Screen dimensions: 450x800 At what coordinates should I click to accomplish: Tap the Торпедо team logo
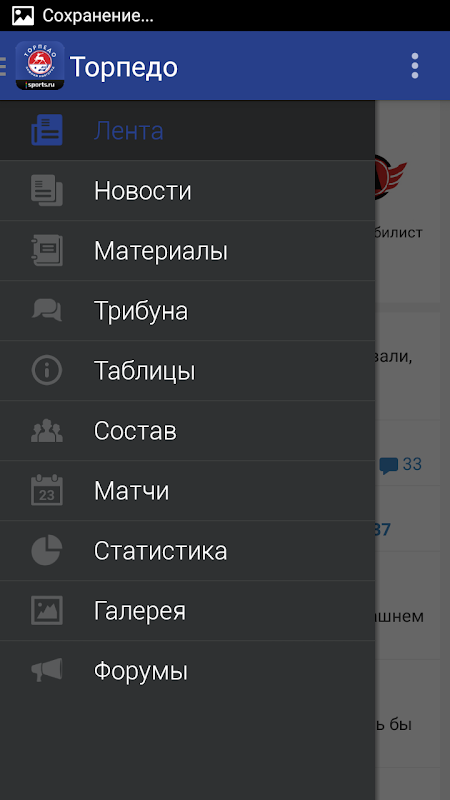tap(40, 65)
